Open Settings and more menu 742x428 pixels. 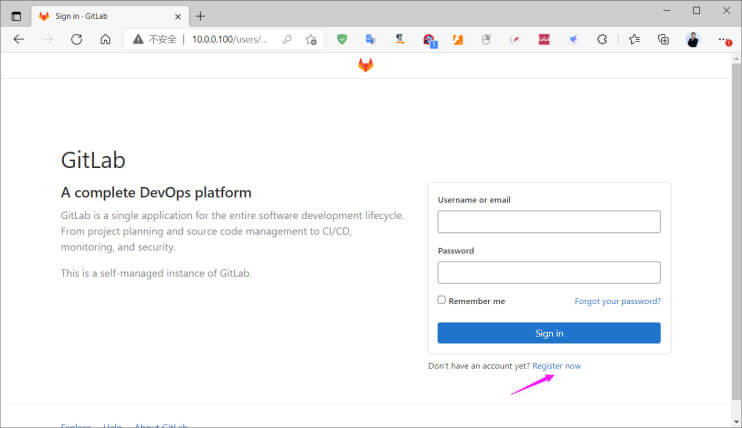pos(724,40)
